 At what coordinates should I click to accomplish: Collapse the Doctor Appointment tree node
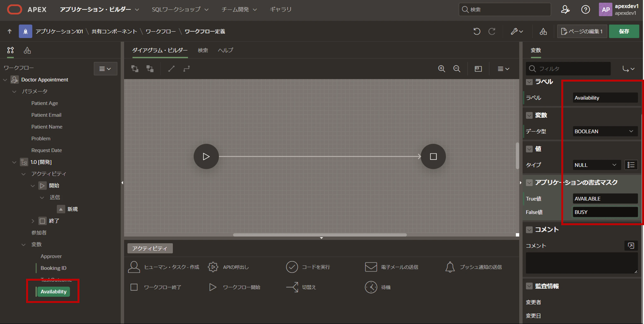5,80
